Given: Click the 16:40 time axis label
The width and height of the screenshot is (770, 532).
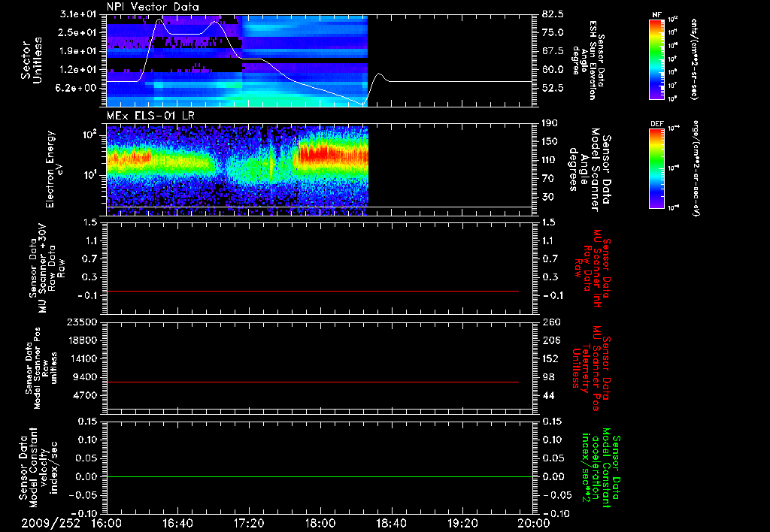Looking at the screenshot, I should point(177,523).
